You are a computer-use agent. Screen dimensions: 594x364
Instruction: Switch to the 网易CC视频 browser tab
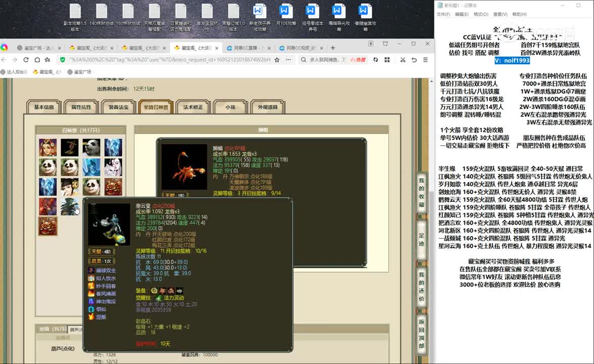[x=301, y=48]
